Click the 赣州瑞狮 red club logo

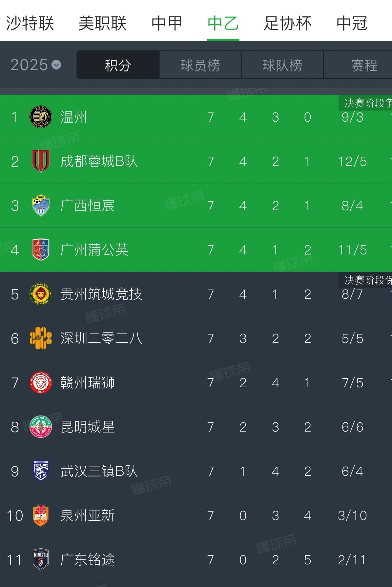[39, 383]
